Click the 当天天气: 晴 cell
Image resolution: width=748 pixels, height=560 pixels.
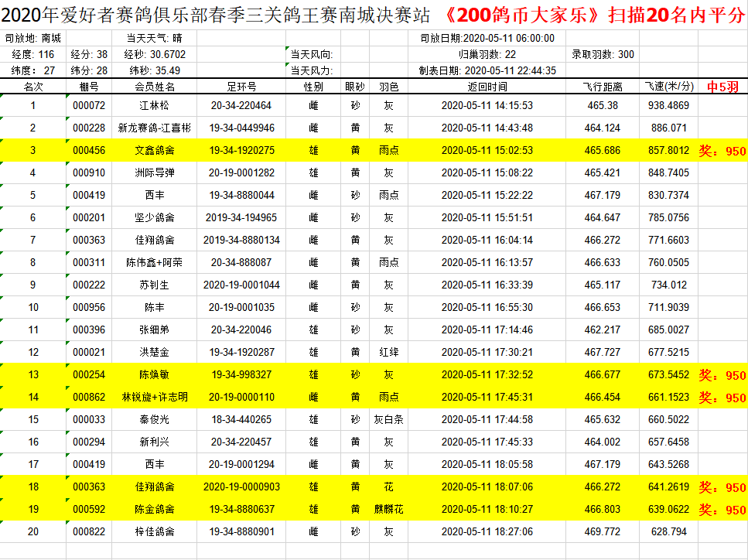(154, 38)
